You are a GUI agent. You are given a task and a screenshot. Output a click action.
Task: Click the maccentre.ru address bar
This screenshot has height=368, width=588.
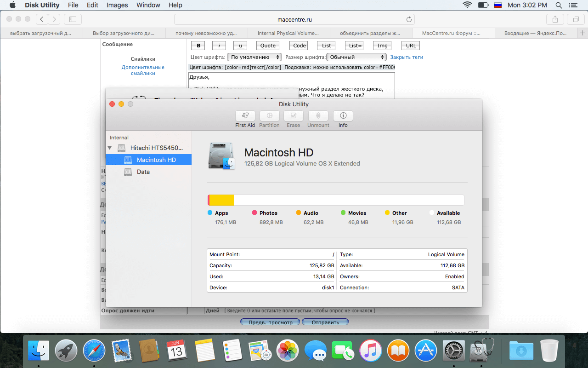click(294, 19)
